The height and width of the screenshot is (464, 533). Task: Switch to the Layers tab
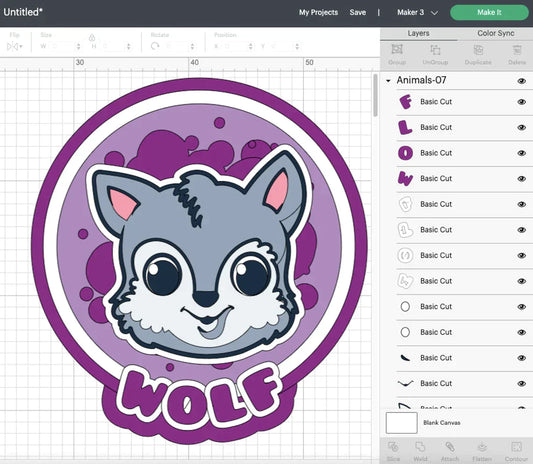click(418, 33)
